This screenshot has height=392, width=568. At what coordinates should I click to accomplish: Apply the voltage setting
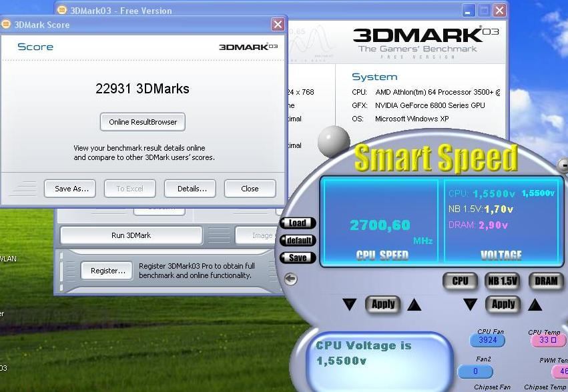point(503,304)
